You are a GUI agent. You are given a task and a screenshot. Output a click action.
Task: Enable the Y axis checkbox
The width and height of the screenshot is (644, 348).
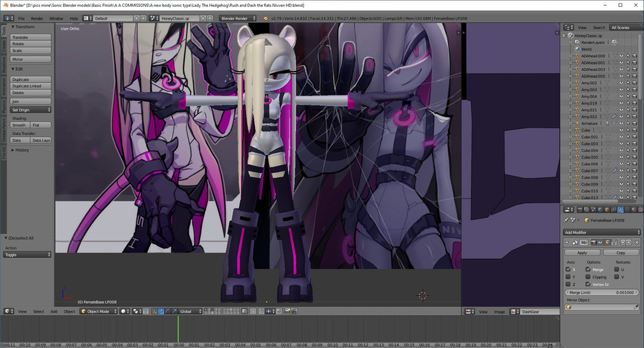(x=568, y=276)
